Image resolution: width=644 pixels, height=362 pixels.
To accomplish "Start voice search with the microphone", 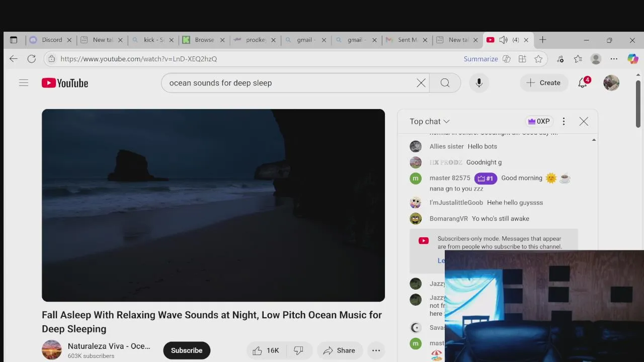I will coord(479,83).
